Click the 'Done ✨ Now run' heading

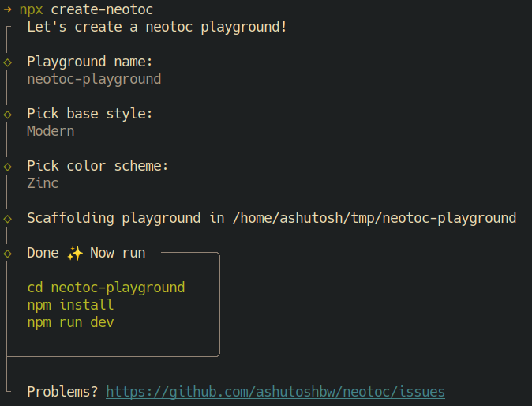pos(86,253)
